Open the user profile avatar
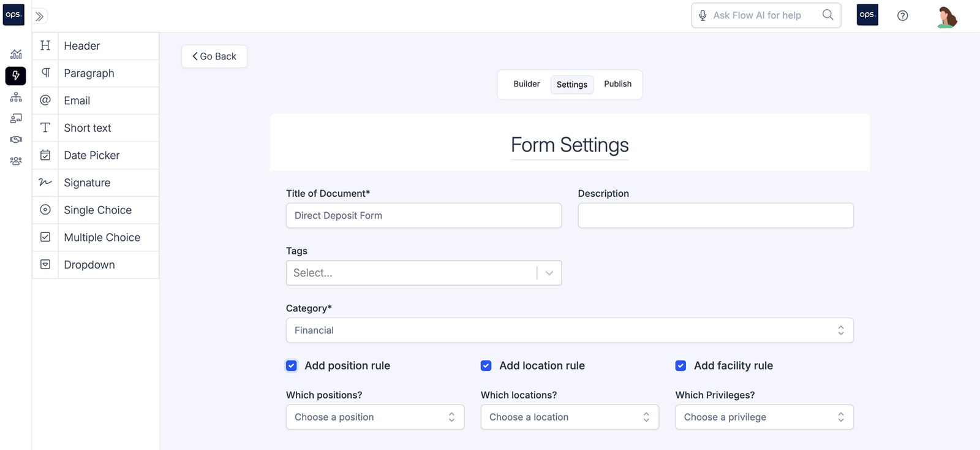This screenshot has height=450, width=980. [x=947, y=17]
